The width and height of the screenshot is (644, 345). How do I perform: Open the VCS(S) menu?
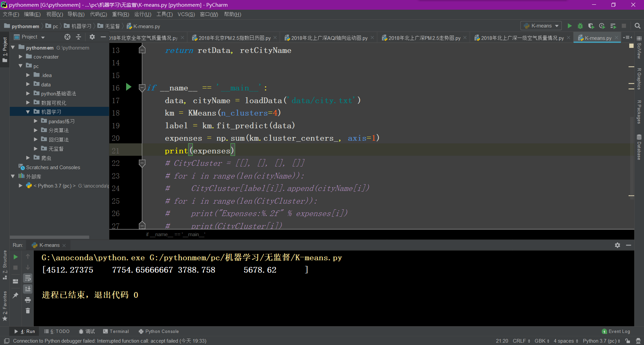tap(186, 14)
